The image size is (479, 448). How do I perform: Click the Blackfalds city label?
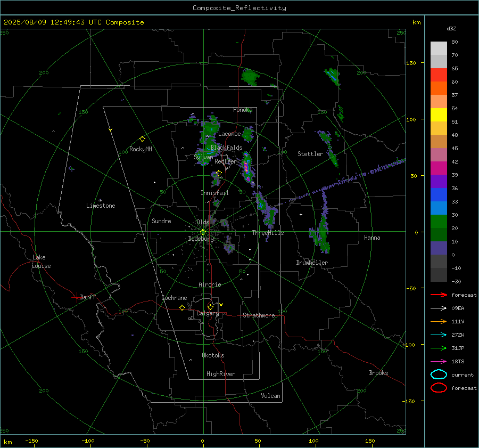coord(226,148)
